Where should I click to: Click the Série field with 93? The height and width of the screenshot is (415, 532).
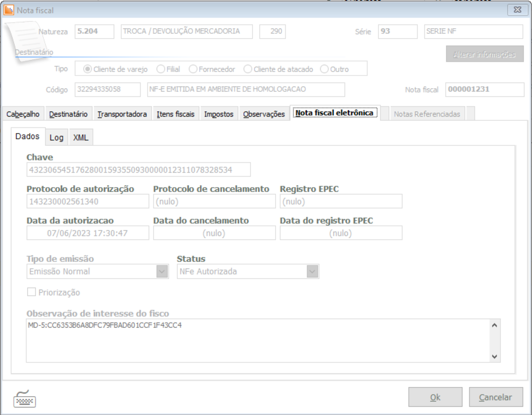398,32
